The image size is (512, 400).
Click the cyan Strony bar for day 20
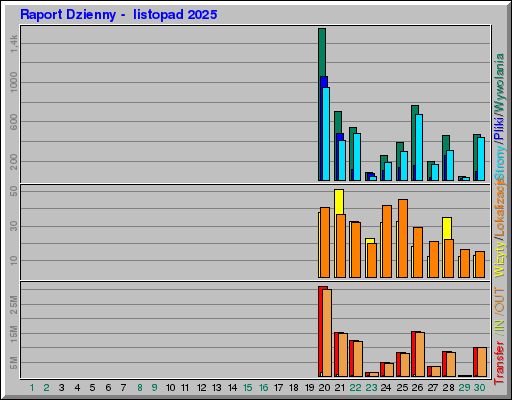(x=326, y=134)
